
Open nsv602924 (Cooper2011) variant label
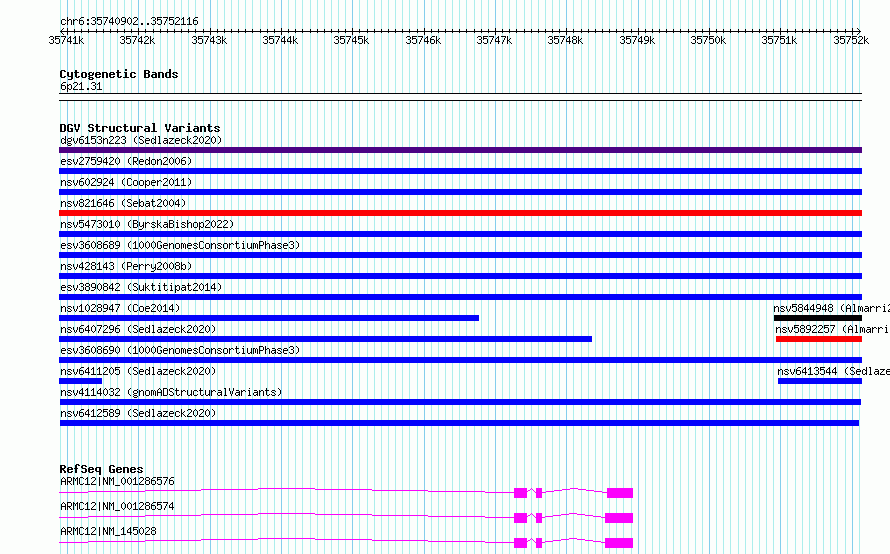(x=126, y=182)
